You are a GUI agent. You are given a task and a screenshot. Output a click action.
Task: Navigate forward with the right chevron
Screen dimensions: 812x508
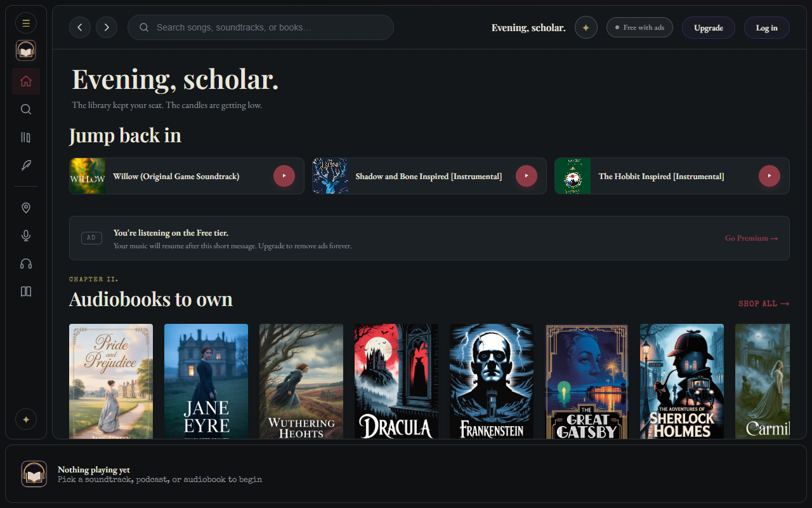click(107, 27)
